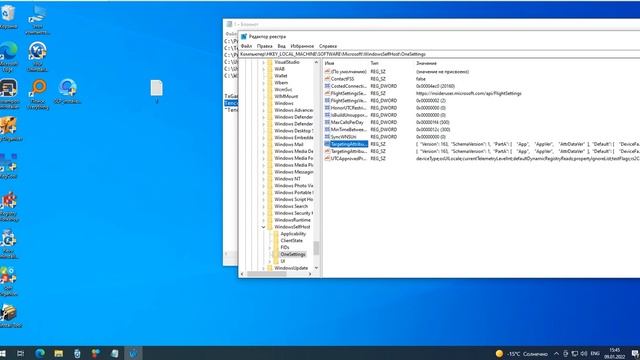Image resolution: width=640 pixels, height=360 pixels.
Task: Click the WindowsSelfHost folder icon
Action: [270, 227]
